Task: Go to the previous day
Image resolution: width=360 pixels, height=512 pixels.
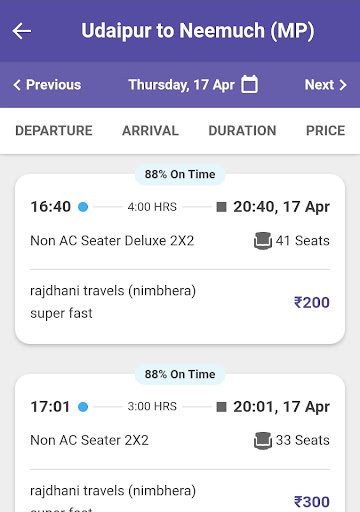Action: 47,85
